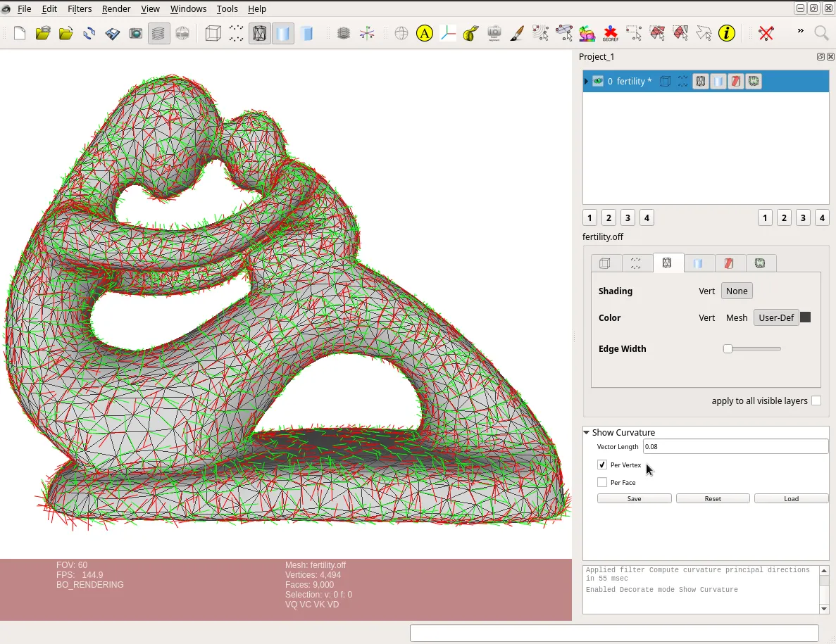Viewport: 836px width, 644px height.
Task: Toggle the Show Layer Dialog toolbar icon
Action: (x=159, y=33)
